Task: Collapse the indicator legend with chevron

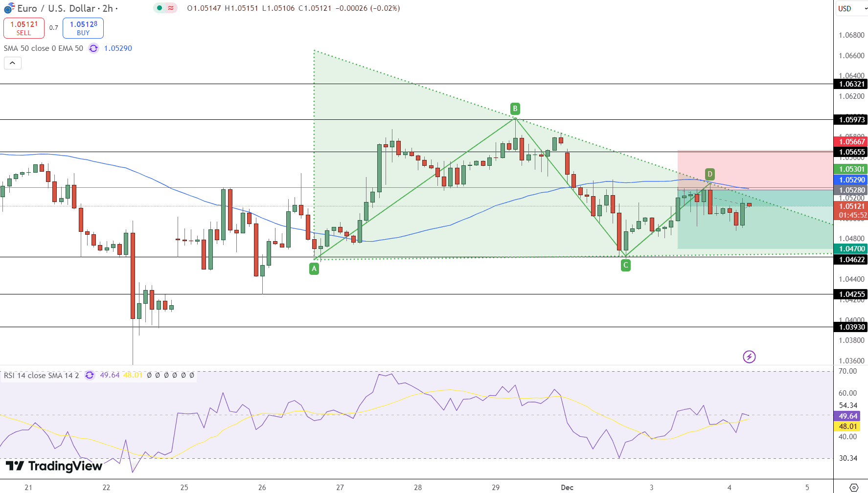Action: pos(13,63)
